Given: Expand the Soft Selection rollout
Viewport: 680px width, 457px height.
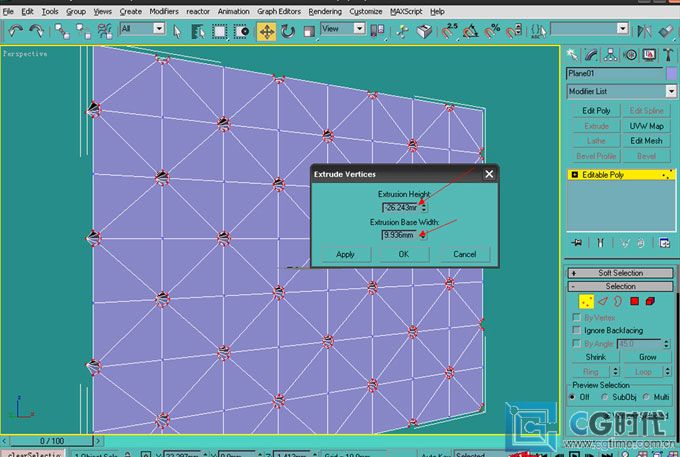Looking at the screenshot, I should [x=621, y=273].
